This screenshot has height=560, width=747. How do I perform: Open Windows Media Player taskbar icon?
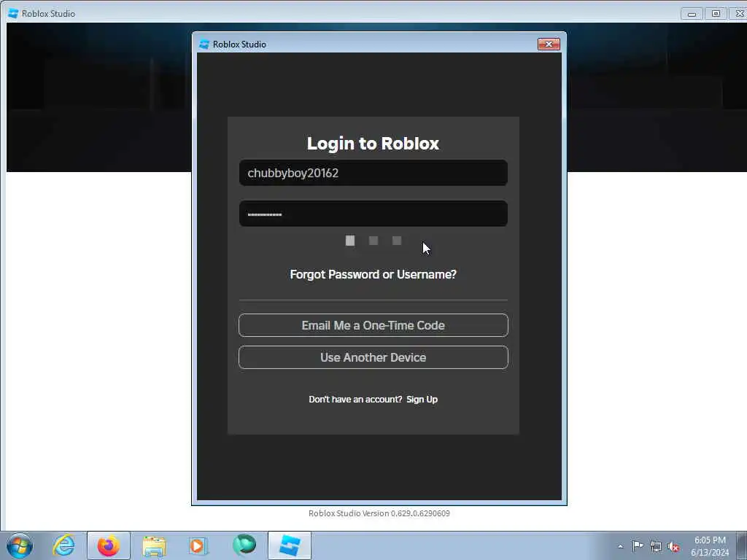click(198, 545)
